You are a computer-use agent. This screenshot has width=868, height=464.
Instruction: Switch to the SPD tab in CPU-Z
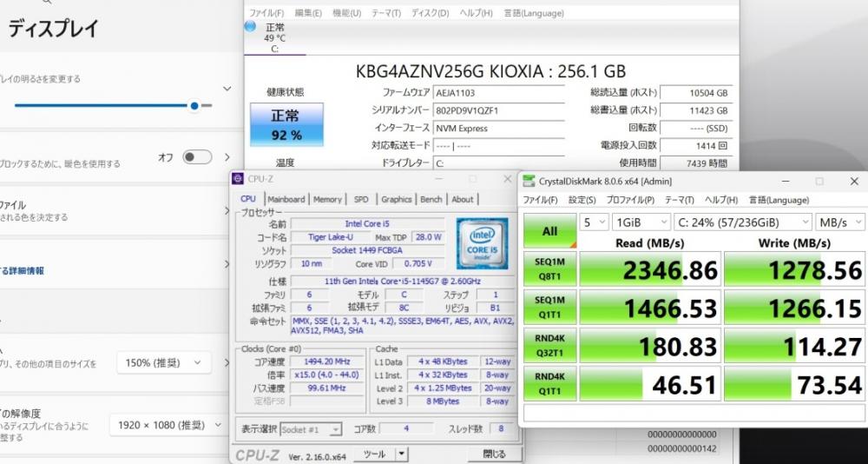click(x=361, y=199)
